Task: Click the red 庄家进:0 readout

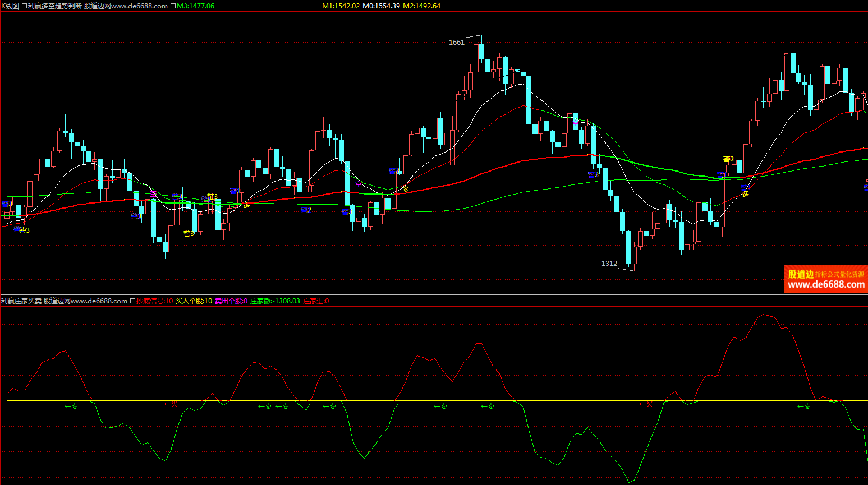Action: pyautogui.click(x=316, y=301)
